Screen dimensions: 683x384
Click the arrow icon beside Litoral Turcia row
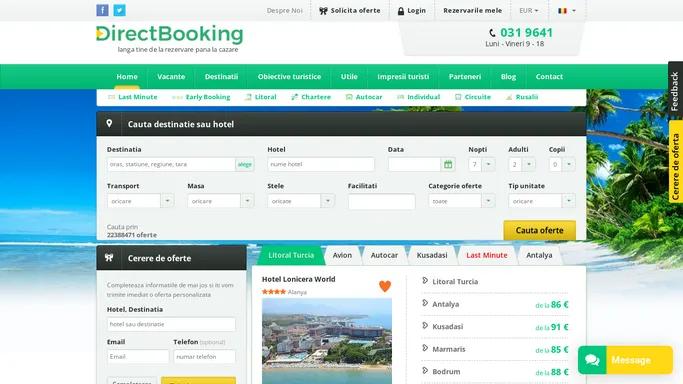click(425, 281)
